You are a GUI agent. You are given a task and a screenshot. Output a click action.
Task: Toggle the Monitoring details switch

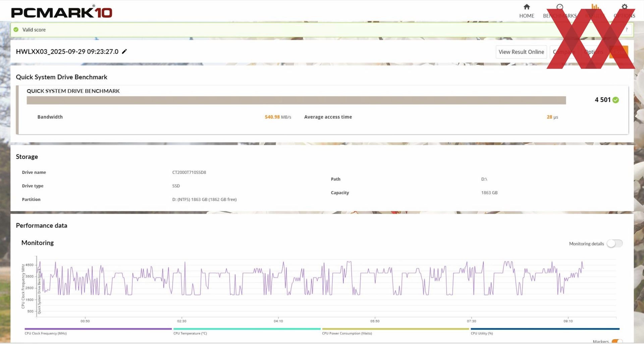click(x=615, y=243)
